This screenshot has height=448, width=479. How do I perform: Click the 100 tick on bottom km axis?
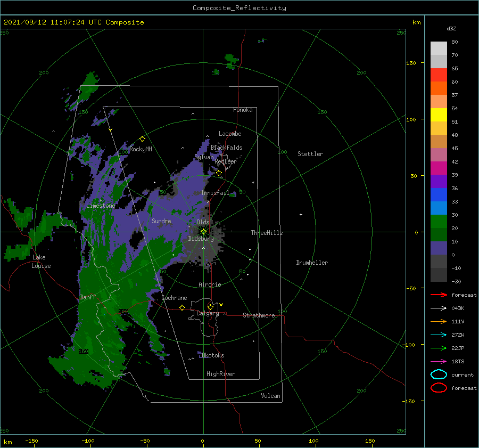tap(313, 441)
